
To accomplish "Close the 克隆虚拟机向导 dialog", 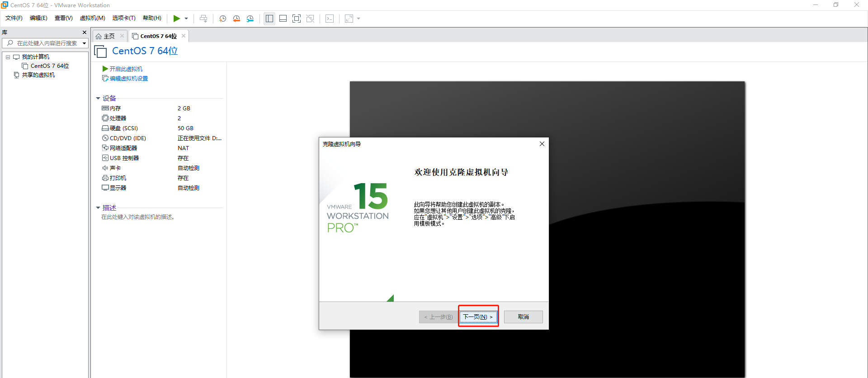I will point(542,144).
